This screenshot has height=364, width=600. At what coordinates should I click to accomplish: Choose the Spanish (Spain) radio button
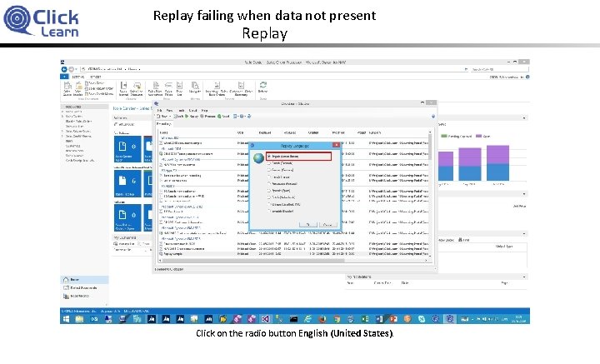269,191
